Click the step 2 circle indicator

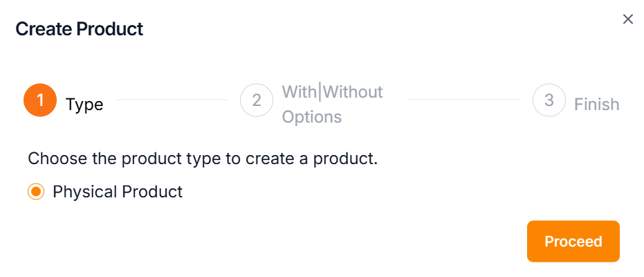tap(257, 100)
